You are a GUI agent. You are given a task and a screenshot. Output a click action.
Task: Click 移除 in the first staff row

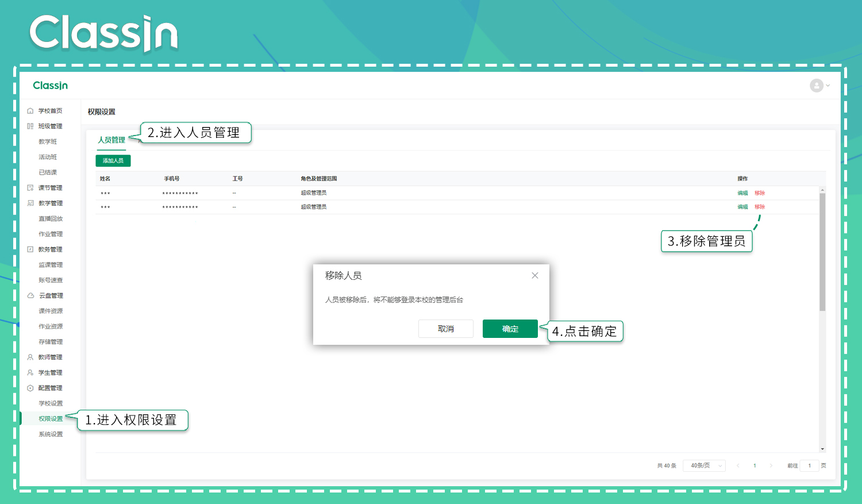[x=760, y=193]
